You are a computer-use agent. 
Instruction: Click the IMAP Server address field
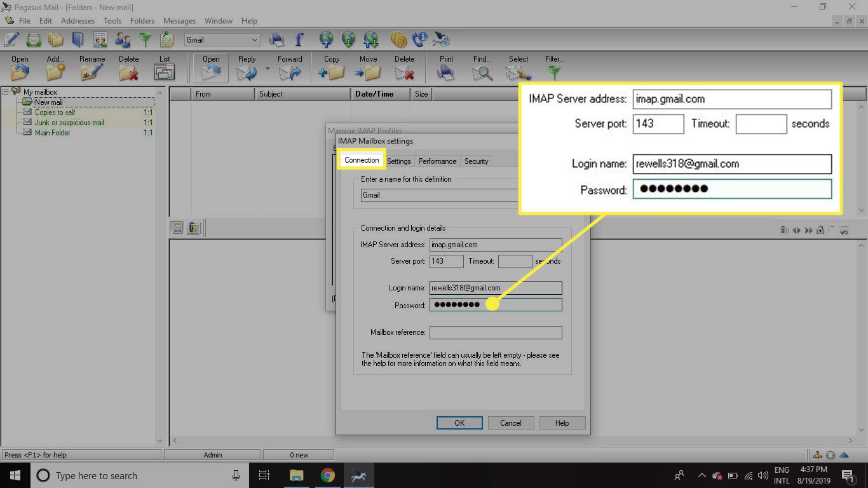(496, 245)
